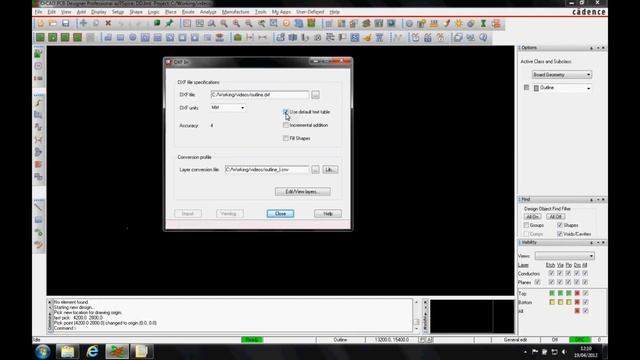Click Close button in DXF In dialog
This screenshot has width=640, height=360.
[x=280, y=213]
